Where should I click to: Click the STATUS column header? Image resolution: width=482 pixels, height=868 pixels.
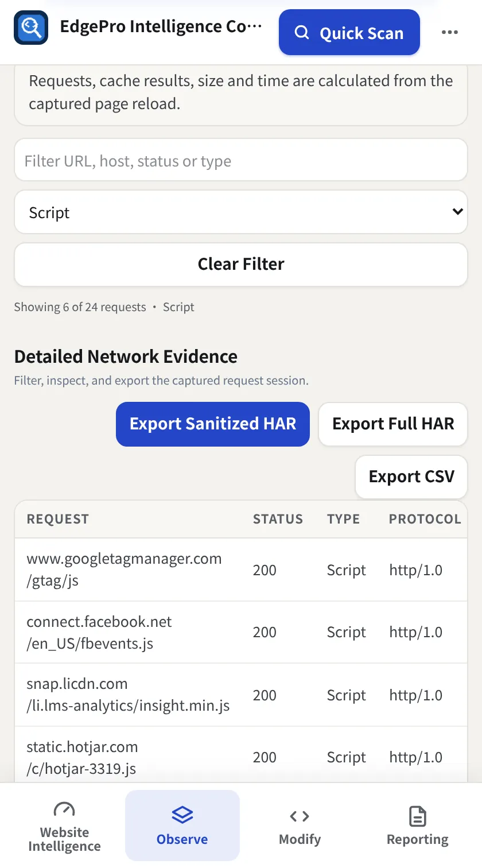click(278, 519)
